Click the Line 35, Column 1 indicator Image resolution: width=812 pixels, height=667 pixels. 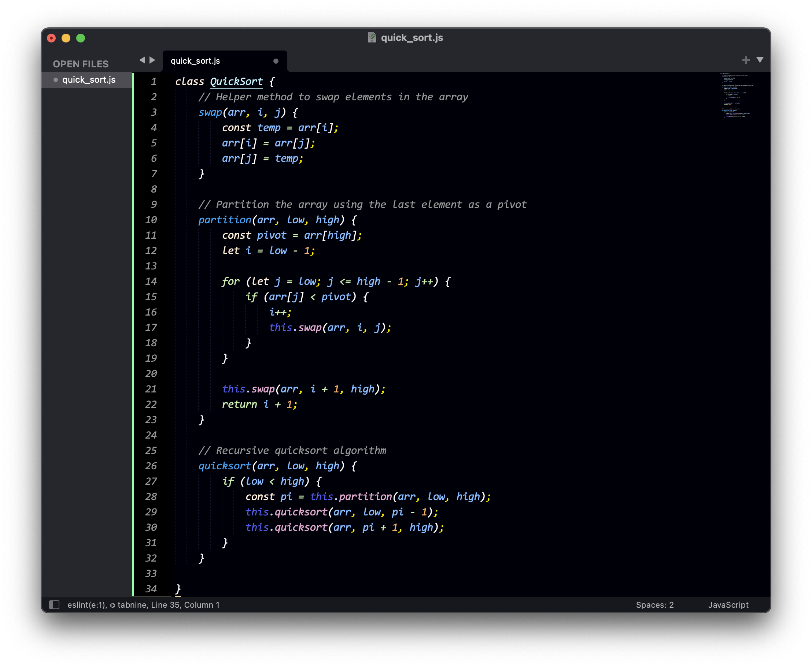[185, 605]
